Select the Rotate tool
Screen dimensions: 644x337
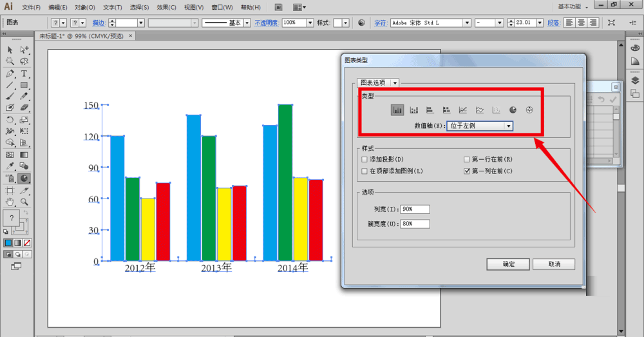10,120
